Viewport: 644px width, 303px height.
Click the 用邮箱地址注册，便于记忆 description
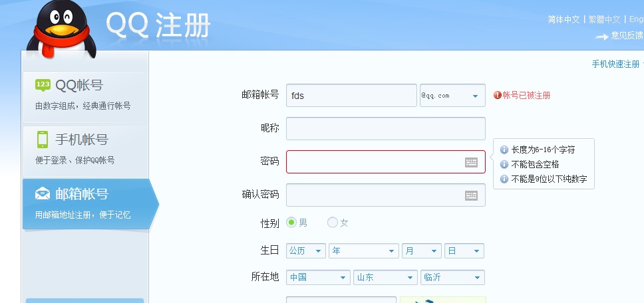83,215
